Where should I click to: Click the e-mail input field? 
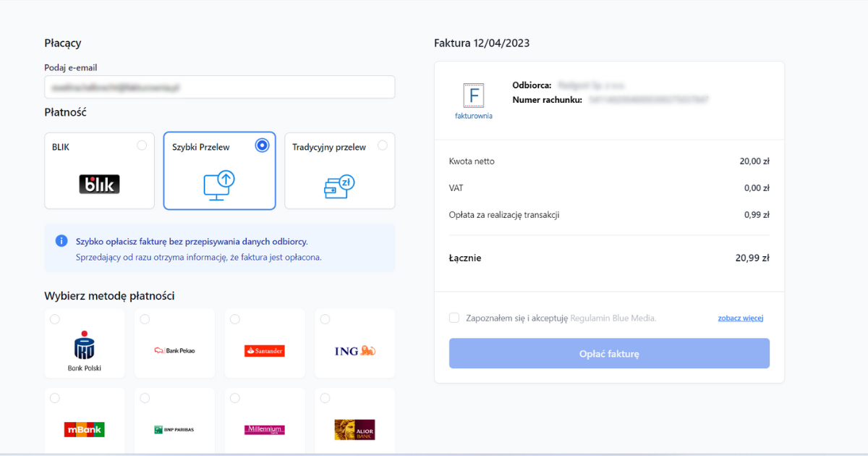coord(219,87)
